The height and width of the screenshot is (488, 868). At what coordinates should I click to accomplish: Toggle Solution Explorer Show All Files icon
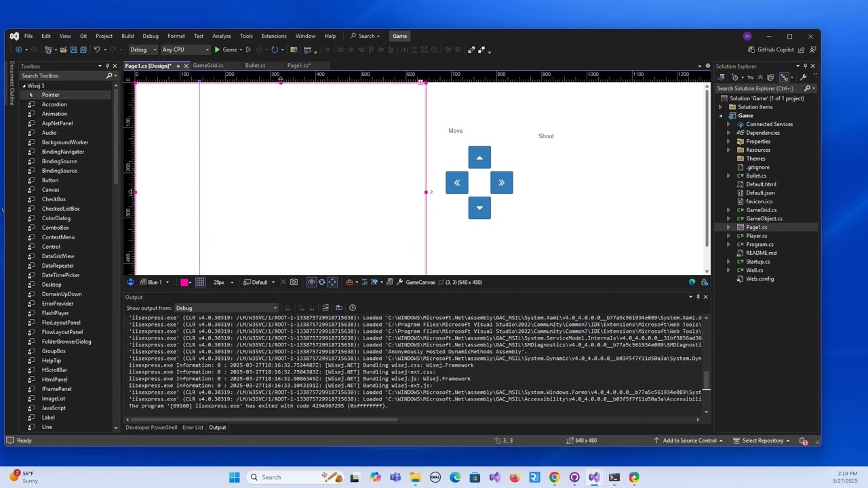[x=770, y=77]
